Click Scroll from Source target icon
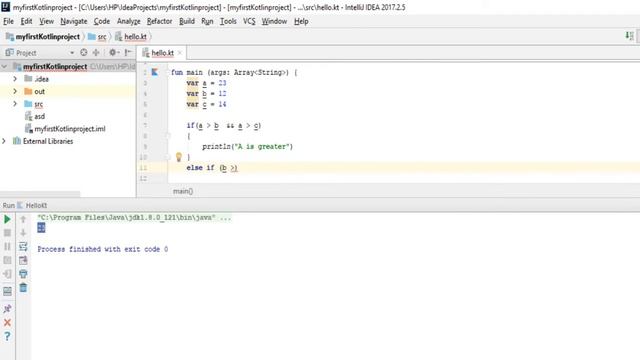Image resolution: width=640 pixels, height=360 pixels. (x=84, y=52)
